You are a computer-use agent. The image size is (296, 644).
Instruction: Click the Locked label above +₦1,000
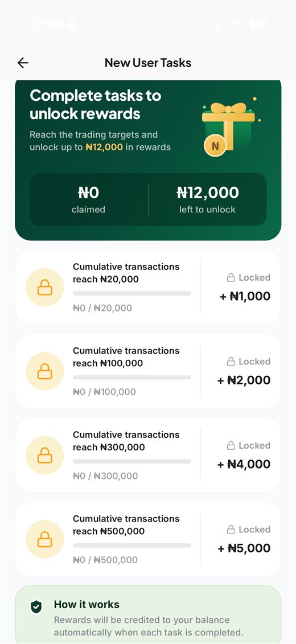click(x=249, y=278)
